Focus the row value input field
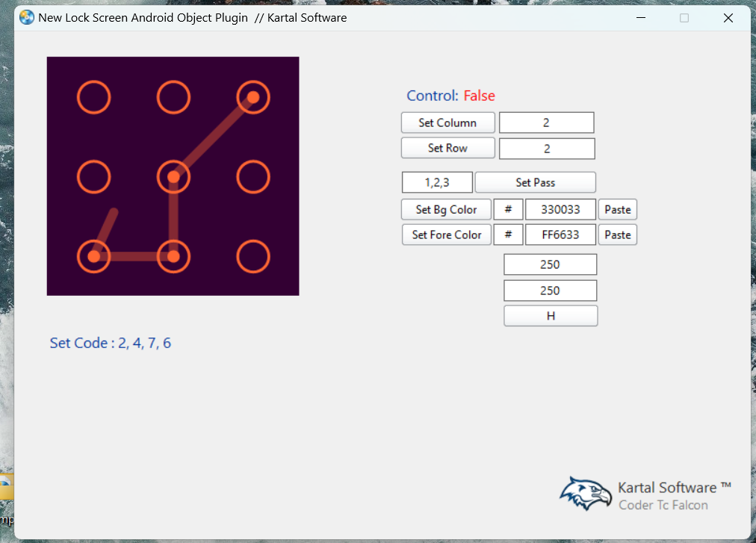756x543 pixels. click(x=547, y=149)
